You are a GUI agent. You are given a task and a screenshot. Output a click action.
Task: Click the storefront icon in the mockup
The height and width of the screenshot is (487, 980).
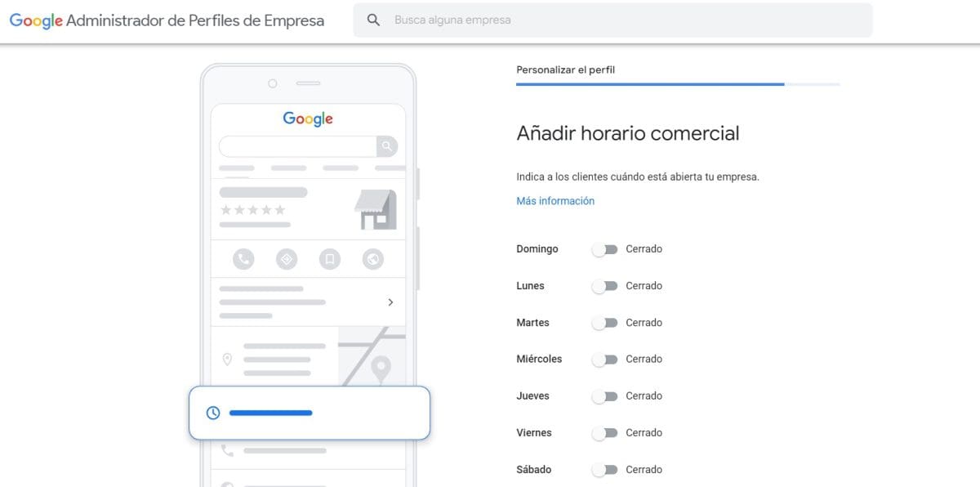point(375,210)
